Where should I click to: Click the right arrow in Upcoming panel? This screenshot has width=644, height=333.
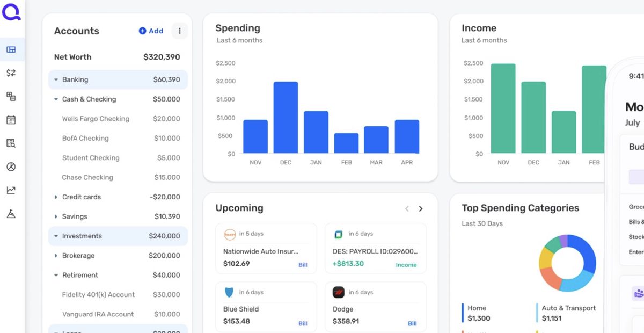(x=421, y=208)
